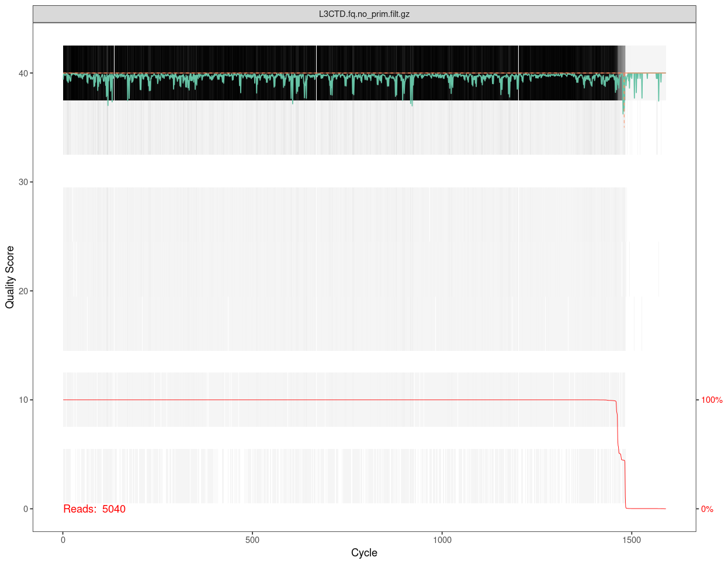The image size is (728, 564).
Task: Click the L3CTD.fq.no_prim.filt.gz facet title
Action: pos(364,14)
